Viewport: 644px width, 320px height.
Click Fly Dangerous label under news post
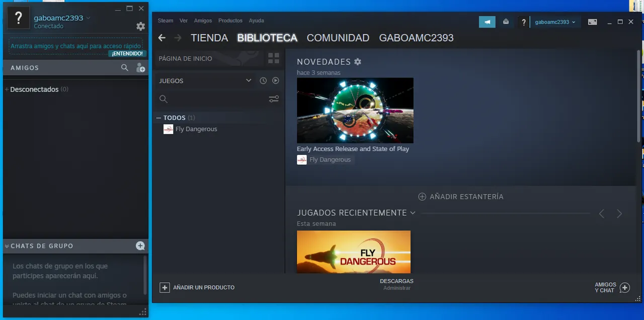tap(330, 159)
